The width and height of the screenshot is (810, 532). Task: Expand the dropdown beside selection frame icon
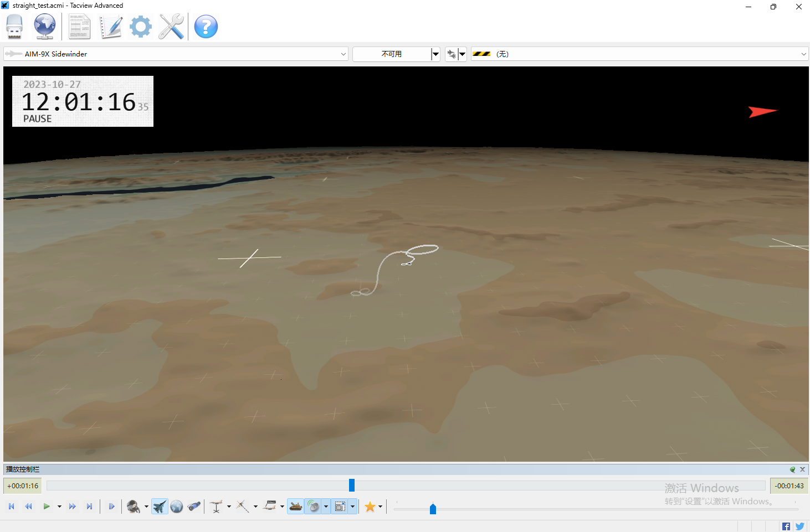[x=352, y=507]
